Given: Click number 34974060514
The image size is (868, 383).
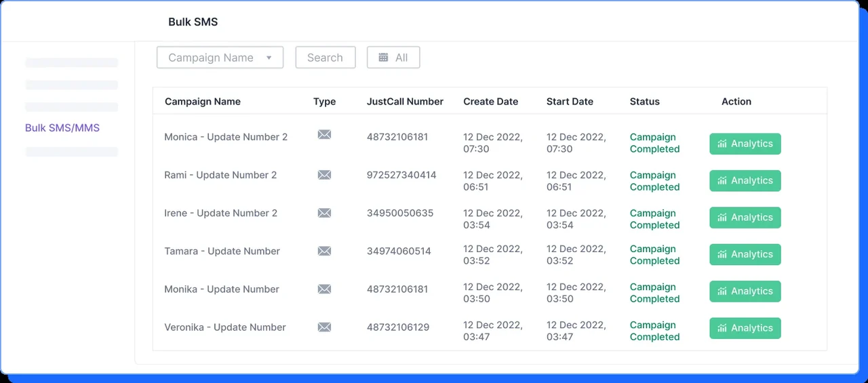Looking at the screenshot, I should point(399,251).
